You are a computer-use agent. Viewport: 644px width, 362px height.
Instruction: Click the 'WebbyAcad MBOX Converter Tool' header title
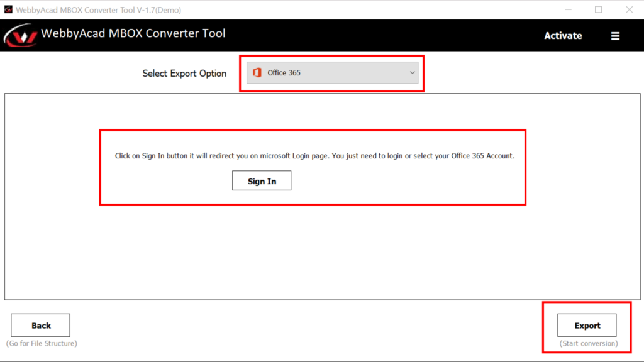133,34
